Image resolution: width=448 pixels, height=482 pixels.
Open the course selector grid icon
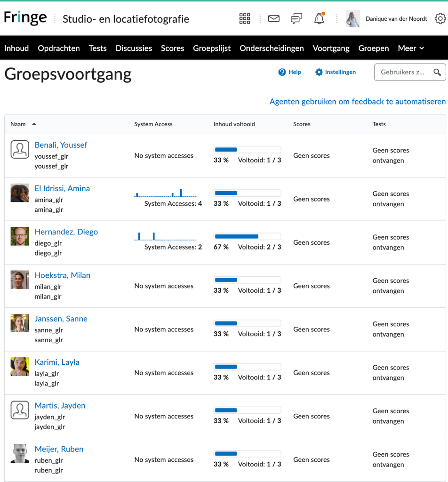point(245,19)
